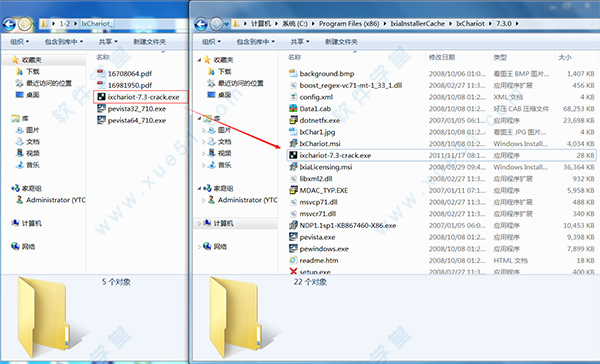Sort by 名称 column in right window

[295, 57]
